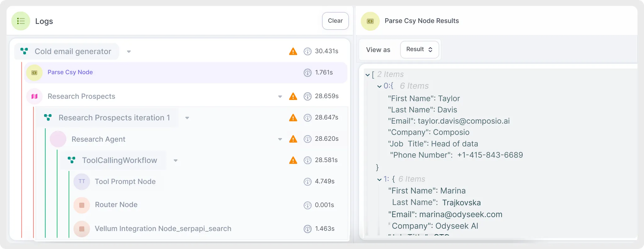Click the timer icon next to 4.749s

tap(308, 181)
